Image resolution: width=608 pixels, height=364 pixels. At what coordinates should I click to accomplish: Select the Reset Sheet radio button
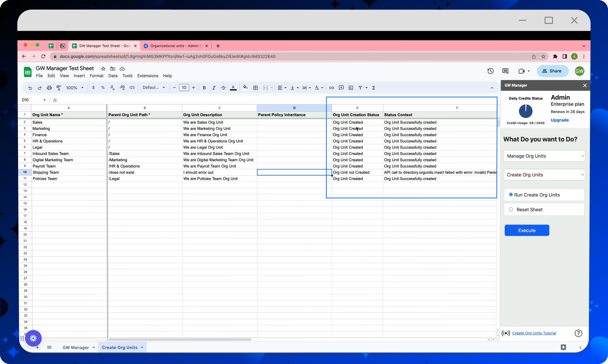(511, 209)
